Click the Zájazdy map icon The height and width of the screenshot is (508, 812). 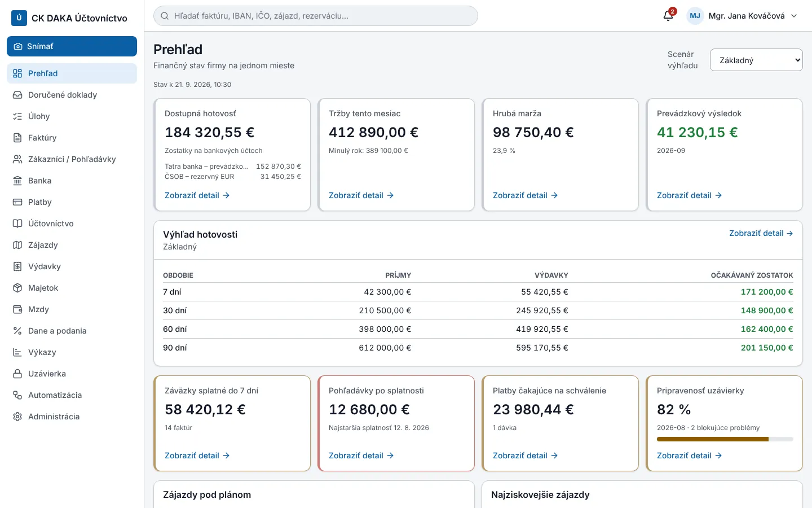[17, 245]
